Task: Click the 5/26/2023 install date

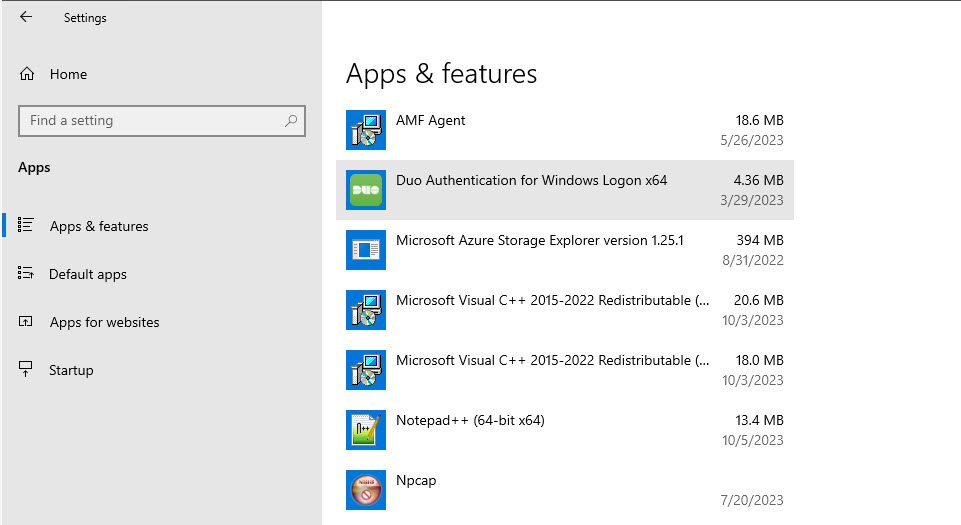Action: 752,140
